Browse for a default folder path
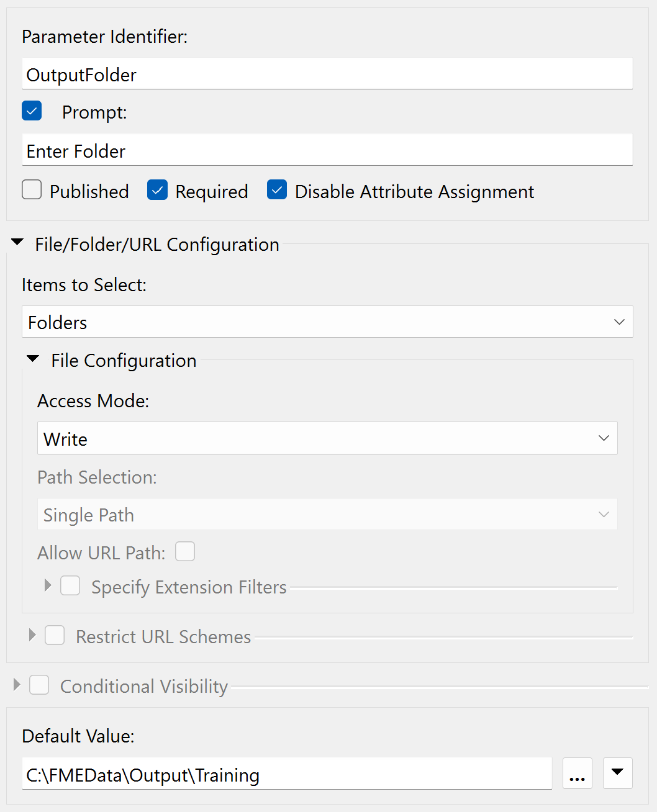Screen dimensions: 657x812 pyautogui.click(x=577, y=773)
